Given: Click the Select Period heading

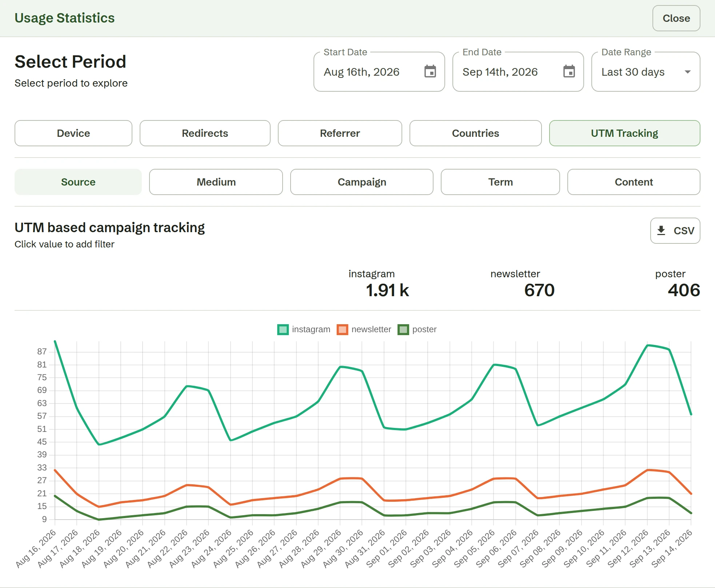Looking at the screenshot, I should point(70,61).
